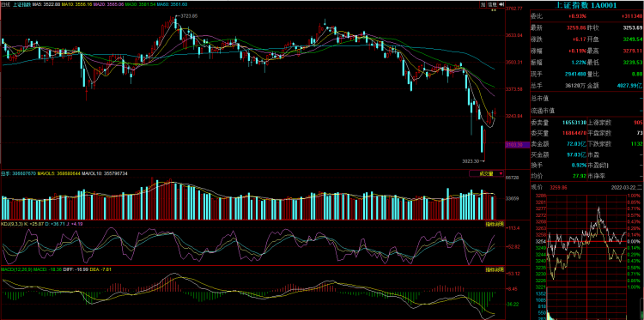Click the MA60 moving average value

[x=172, y=4]
